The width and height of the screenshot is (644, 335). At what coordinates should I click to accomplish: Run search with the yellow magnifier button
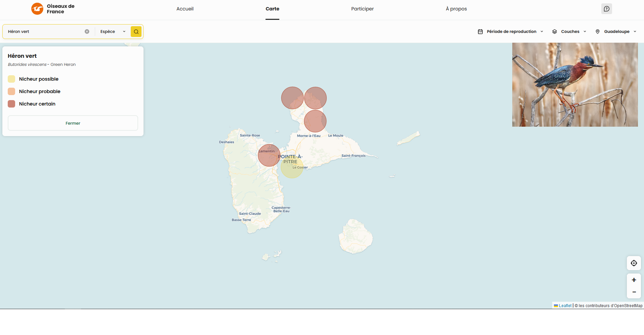click(x=136, y=32)
